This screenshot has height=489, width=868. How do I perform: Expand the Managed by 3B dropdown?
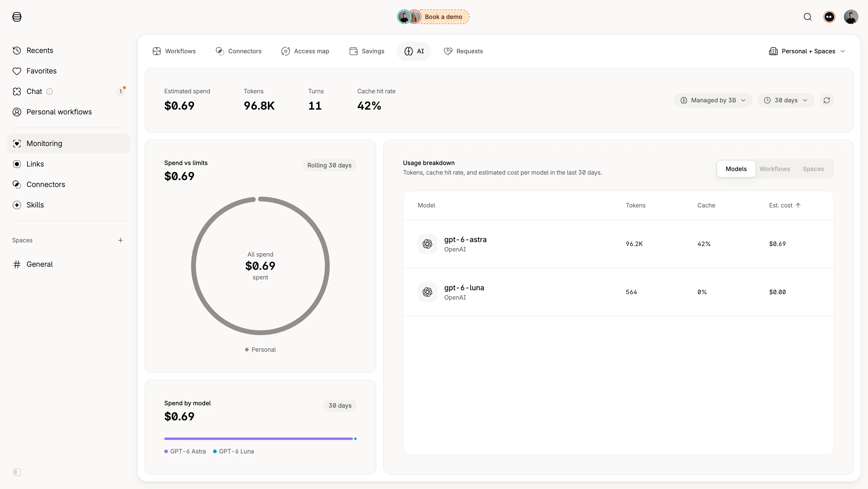[713, 100]
